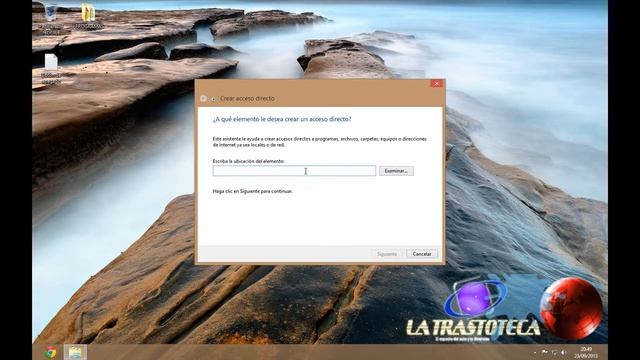Click the '¿A qué elemento le desea crear un acceso directo?' heading
This screenshot has height=360, width=640.
pos(282,119)
